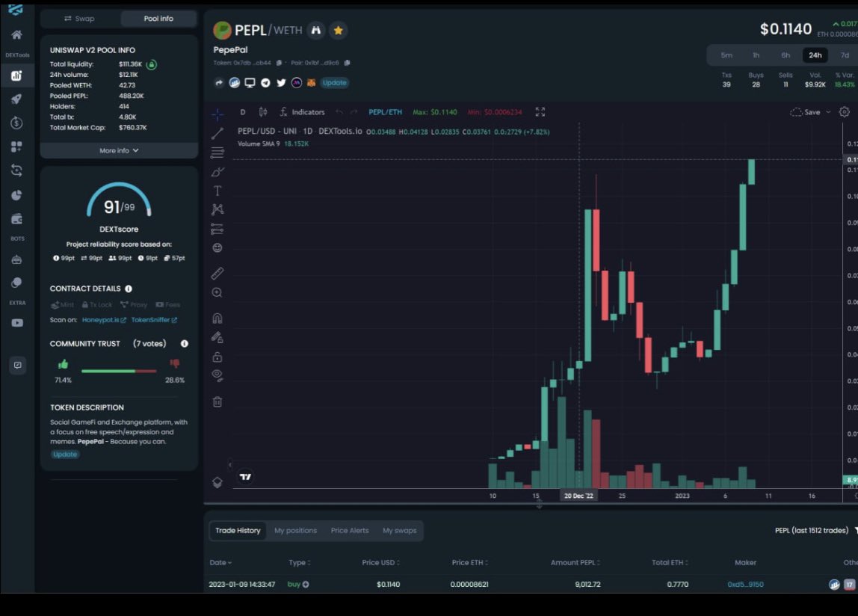Screen dimensions: 858x616
Task: Open the Telegram link icon
Action: click(265, 83)
